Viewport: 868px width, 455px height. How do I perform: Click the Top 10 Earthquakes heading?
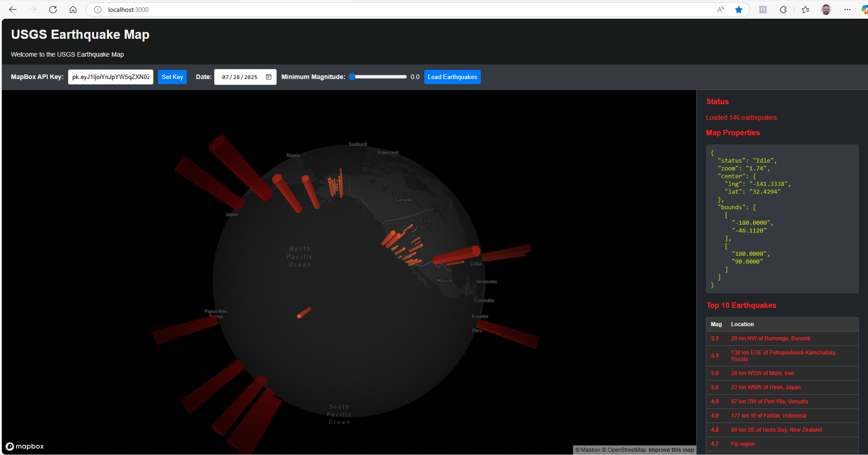(x=741, y=305)
